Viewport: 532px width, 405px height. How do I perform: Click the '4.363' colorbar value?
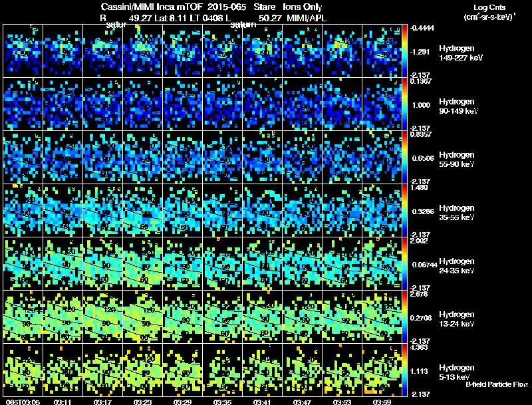coord(420,347)
